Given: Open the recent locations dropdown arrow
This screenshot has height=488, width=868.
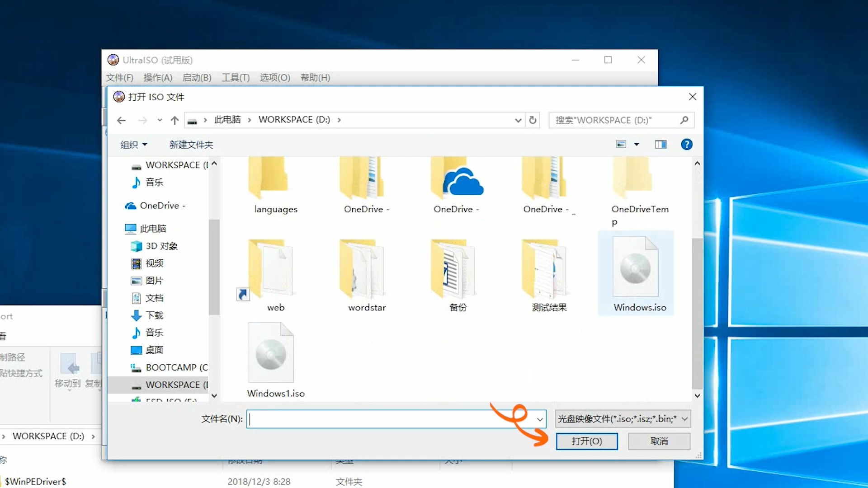Looking at the screenshot, I should [160, 120].
